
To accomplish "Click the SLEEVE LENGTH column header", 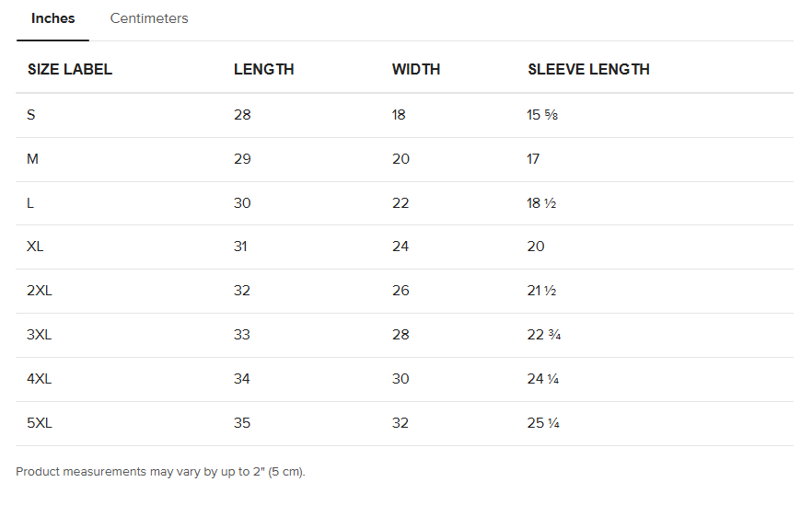I will 588,69.
